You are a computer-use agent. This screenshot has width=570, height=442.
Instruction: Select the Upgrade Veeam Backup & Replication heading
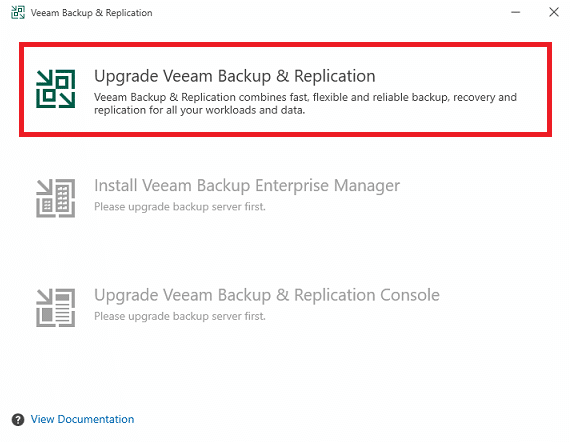click(x=235, y=76)
